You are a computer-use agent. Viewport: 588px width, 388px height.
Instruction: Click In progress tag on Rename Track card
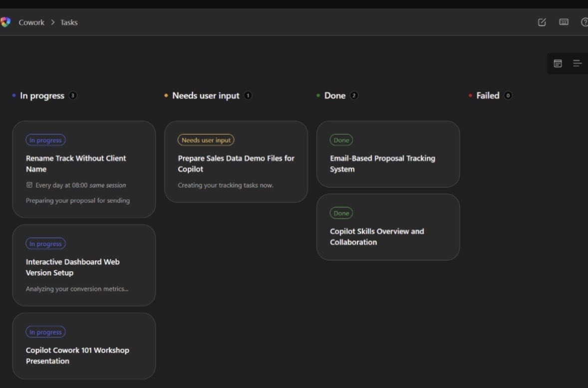[45, 140]
